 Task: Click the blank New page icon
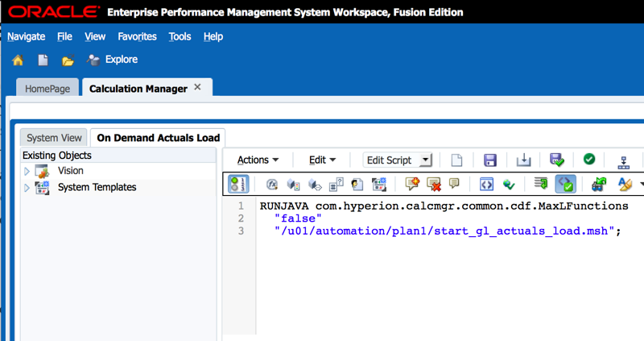[456, 160]
